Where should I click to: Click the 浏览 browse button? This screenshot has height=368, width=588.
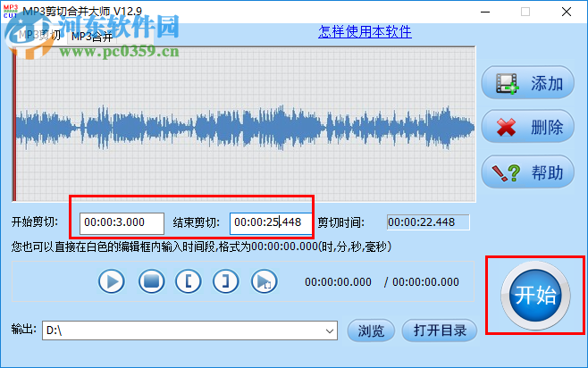click(x=371, y=330)
